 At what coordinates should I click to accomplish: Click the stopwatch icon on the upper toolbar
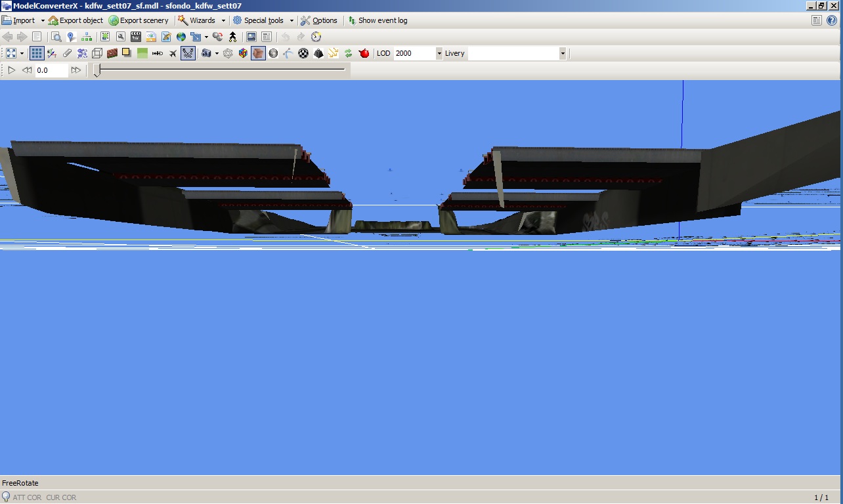[x=316, y=37]
